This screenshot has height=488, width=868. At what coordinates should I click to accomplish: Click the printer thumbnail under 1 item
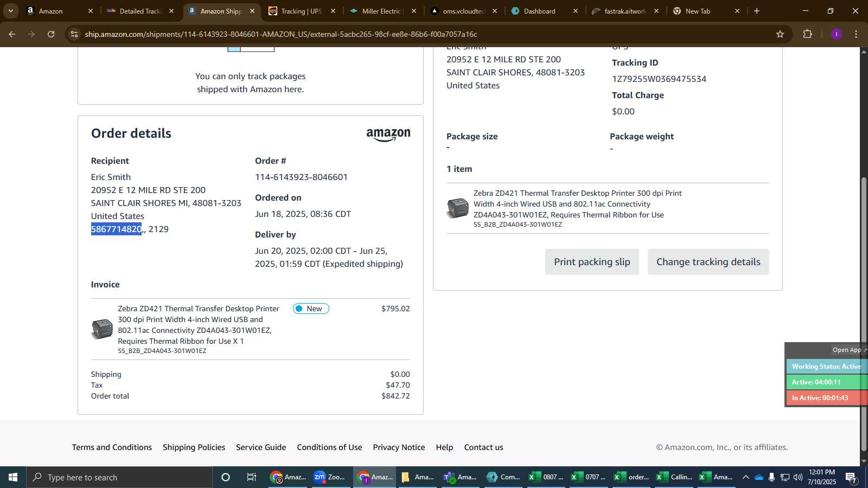(457, 208)
